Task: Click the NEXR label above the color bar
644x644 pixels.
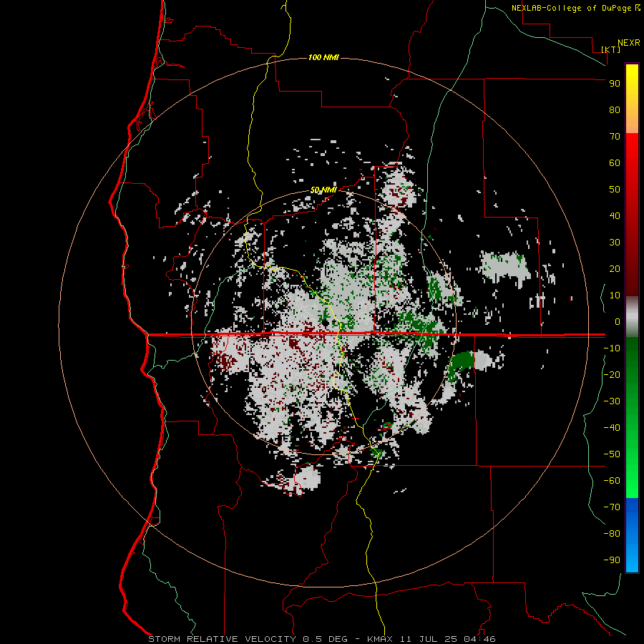Action: [x=629, y=43]
